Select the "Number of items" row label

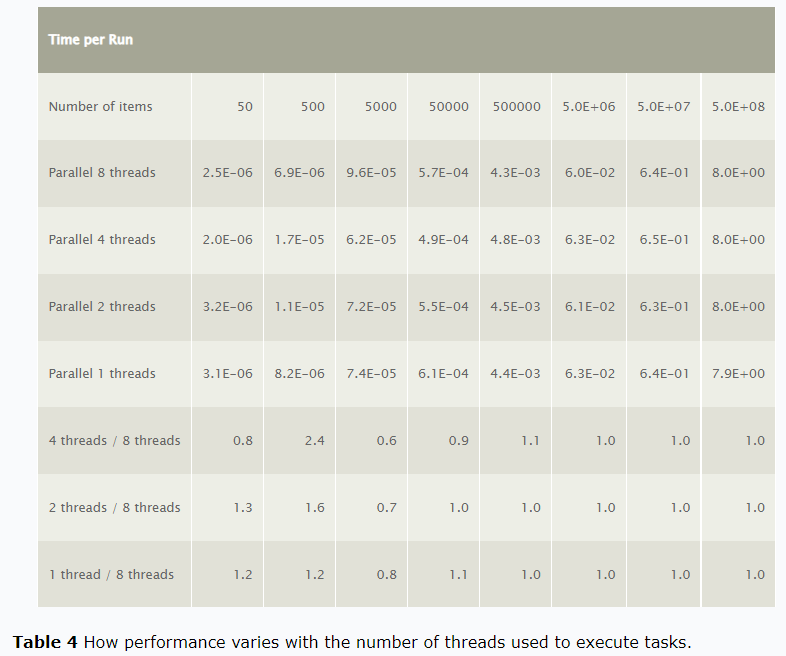tap(100, 106)
